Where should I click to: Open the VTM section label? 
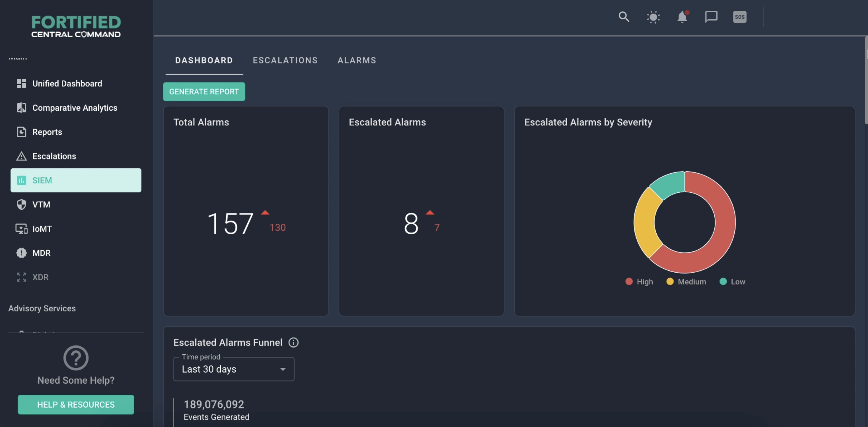41,205
